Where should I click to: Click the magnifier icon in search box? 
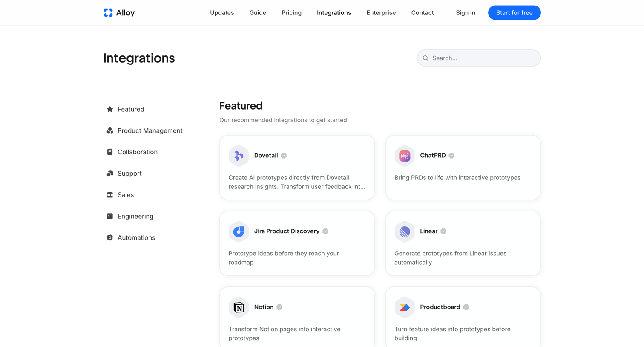(x=425, y=58)
